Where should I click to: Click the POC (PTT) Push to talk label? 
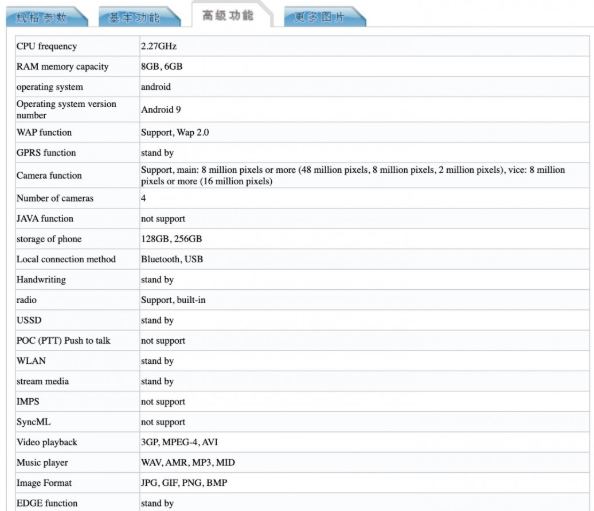coord(63,341)
